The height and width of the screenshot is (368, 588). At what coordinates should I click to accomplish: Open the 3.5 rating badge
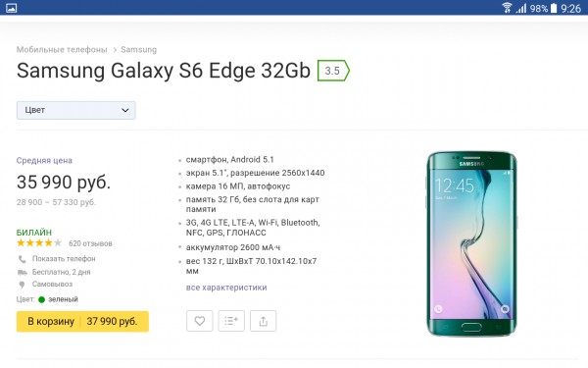[x=333, y=71]
